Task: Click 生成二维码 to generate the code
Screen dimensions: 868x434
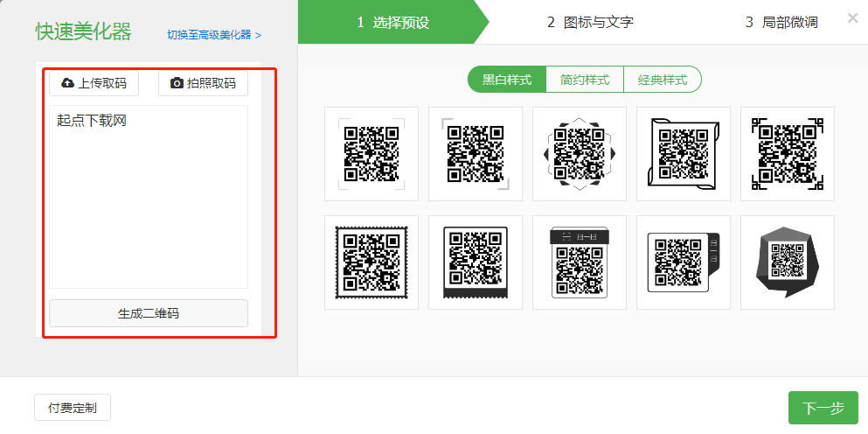Action: pos(149,313)
